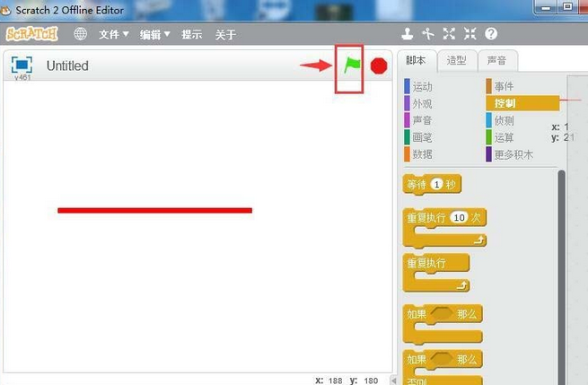588x385 pixels.
Task: Click the green flag to run
Action: tap(351, 66)
